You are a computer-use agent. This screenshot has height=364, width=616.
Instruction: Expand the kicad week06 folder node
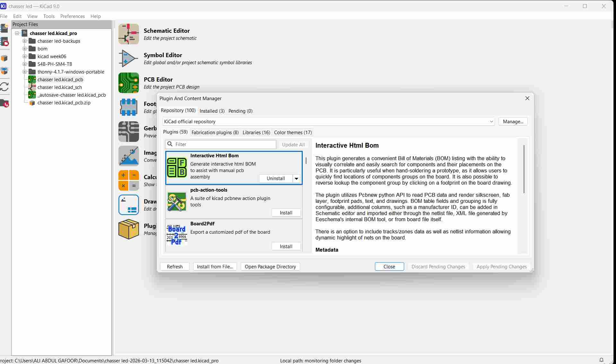coord(25,56)
